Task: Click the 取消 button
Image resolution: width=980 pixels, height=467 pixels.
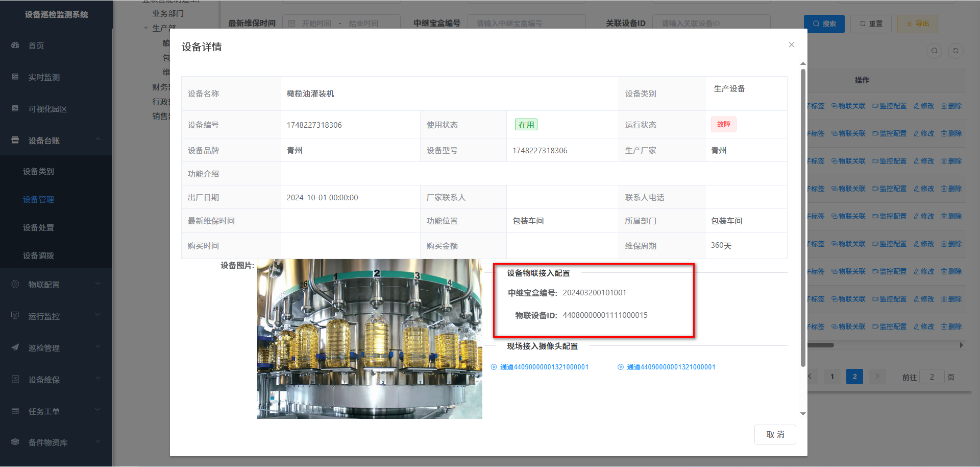Action: click(x=775, y=434)
